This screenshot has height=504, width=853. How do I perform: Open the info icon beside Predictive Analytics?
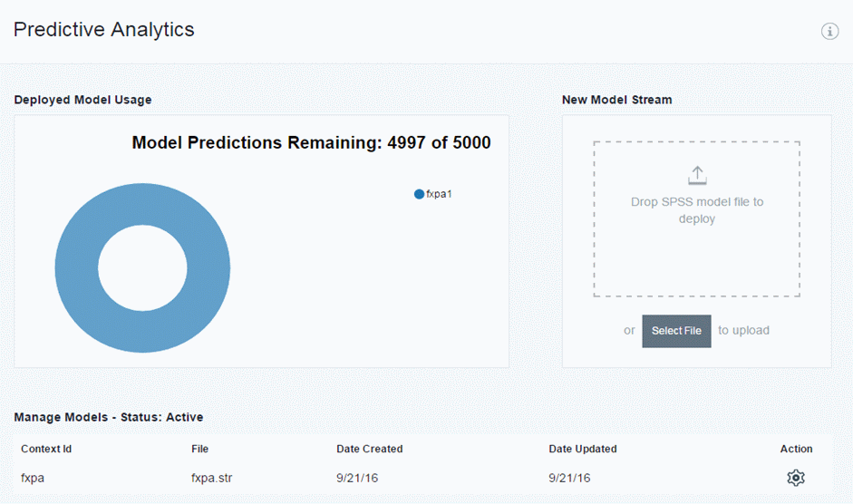[x=829, y=32]
